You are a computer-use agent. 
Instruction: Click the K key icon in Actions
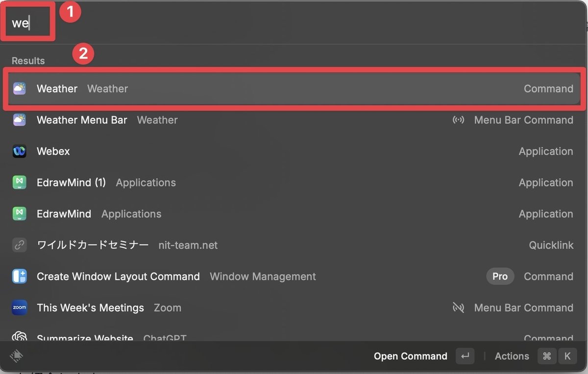(567, 356)
